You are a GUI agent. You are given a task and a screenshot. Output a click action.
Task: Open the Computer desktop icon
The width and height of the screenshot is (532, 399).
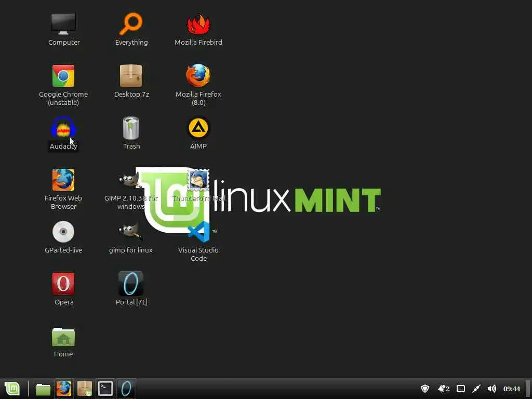point(63,24)
